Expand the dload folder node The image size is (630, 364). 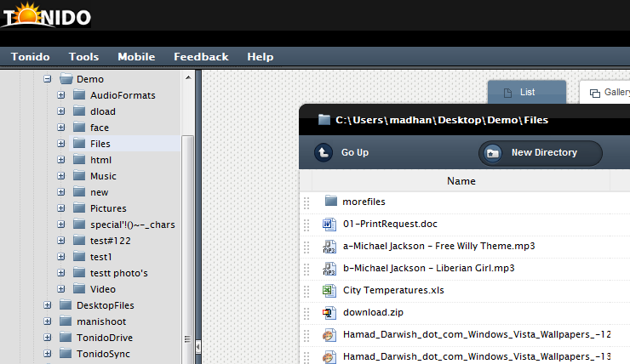coord(61,111)
